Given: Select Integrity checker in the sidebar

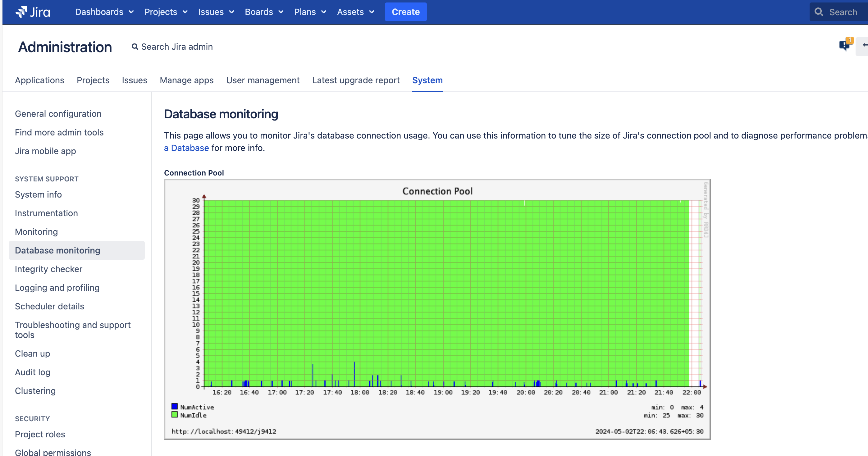Looking at the screenshot, I should tap(48, 269).
